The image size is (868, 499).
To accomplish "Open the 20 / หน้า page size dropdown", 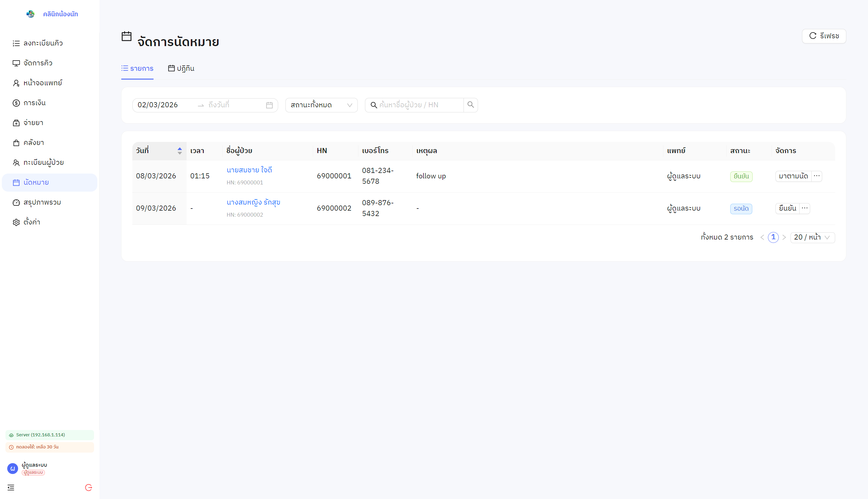I will coord(812,237).
